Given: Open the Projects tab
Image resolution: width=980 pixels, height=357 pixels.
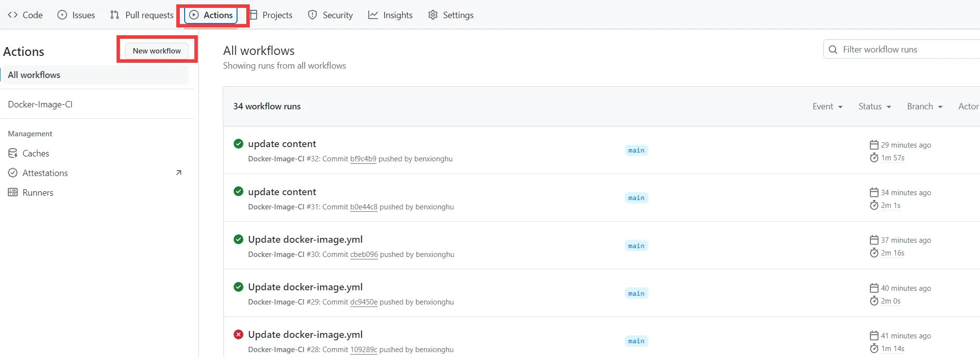Looking at the screenshot, I should (270, 15).
